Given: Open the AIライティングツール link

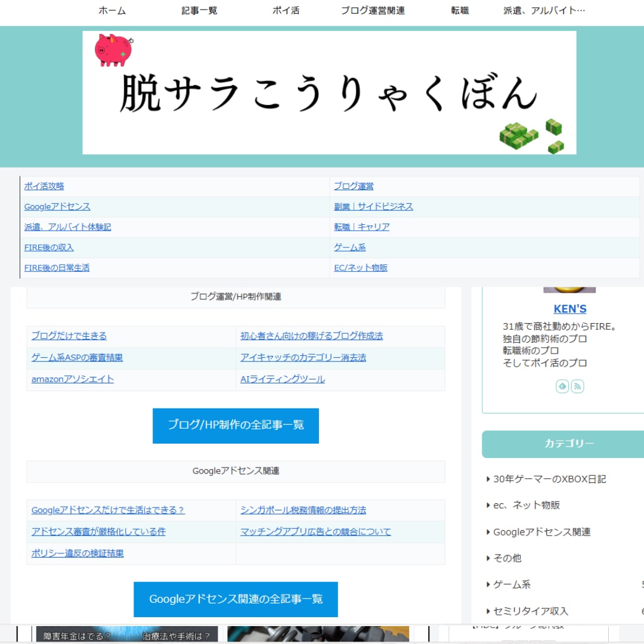Looking at the screenshot, I should click(283, 379).
